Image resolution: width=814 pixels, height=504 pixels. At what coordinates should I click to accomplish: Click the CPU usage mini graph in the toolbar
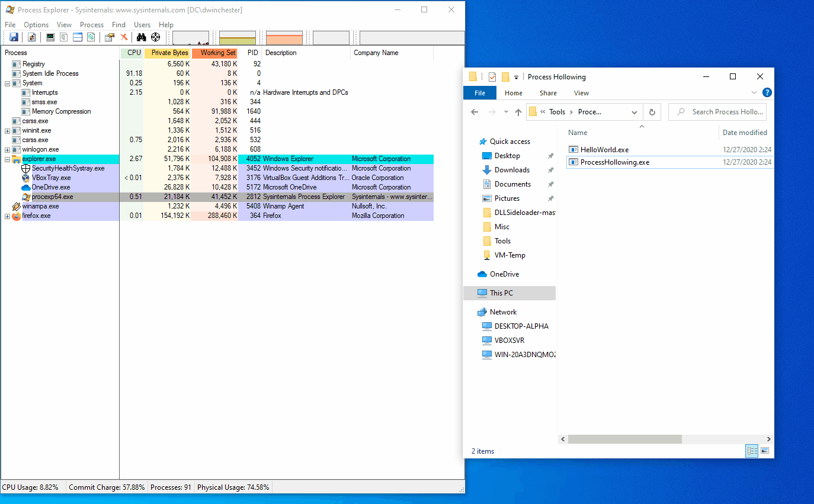pos(191,38)
